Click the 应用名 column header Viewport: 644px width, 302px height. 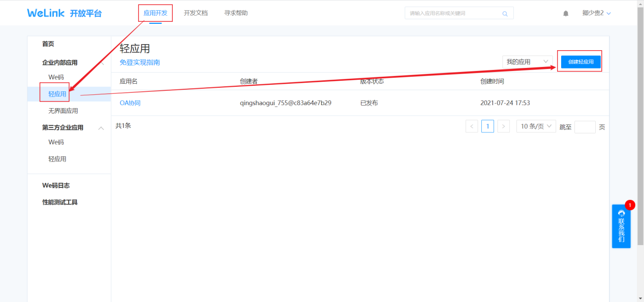click(x=129, y=81)
